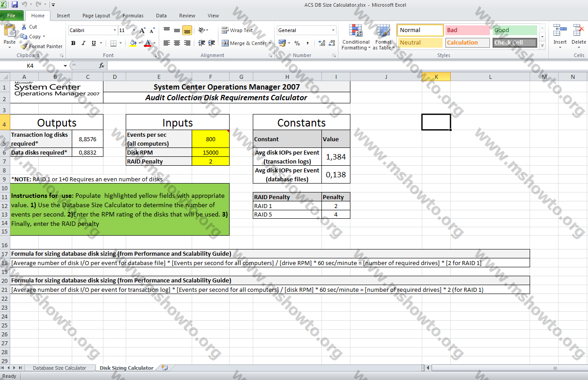This screenshot has width=588, height=380.
Task: Switch to the Insert ribbon tab
Action: click(63, 16)
